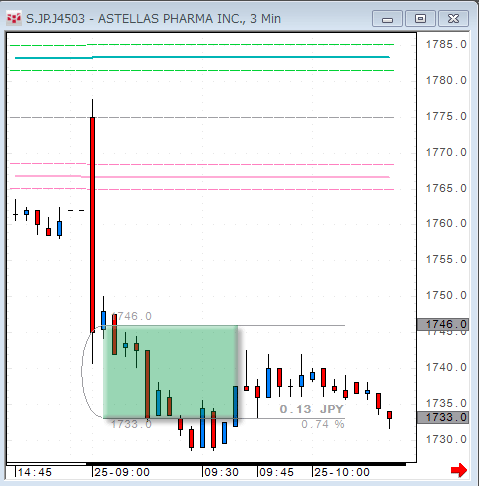
Task: Click the 1733.0 price marker on axis
Action: tap(443, 417)
